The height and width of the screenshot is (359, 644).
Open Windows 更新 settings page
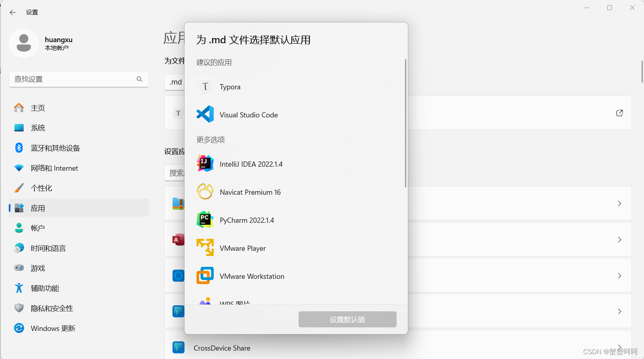pos(79,328)
